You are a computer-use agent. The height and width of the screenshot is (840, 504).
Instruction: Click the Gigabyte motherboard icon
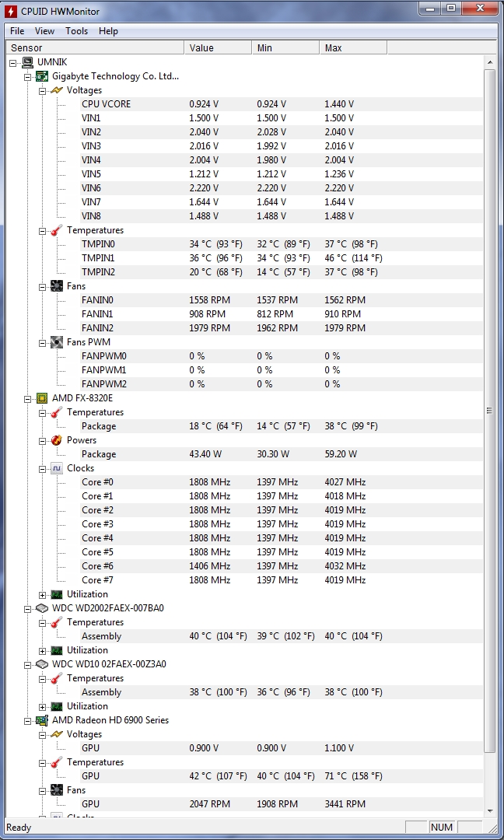pos(42,76)
